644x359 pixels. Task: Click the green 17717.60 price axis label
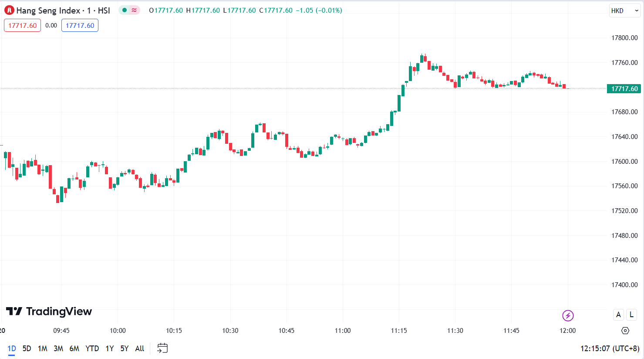point(624,89)
